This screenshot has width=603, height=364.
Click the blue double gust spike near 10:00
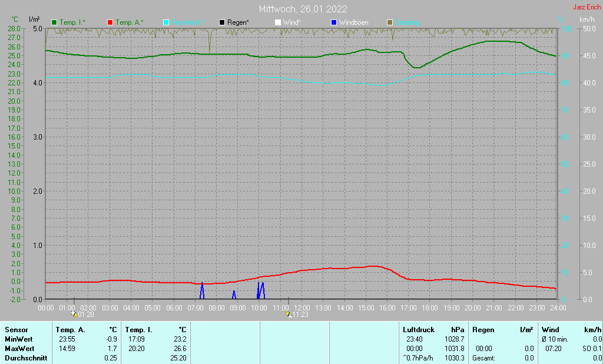tap(261, 290)
